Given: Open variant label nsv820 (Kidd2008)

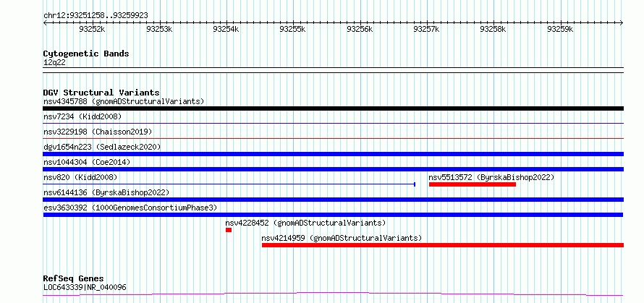Looking at the screenshot, I should (x=80, y=177).
